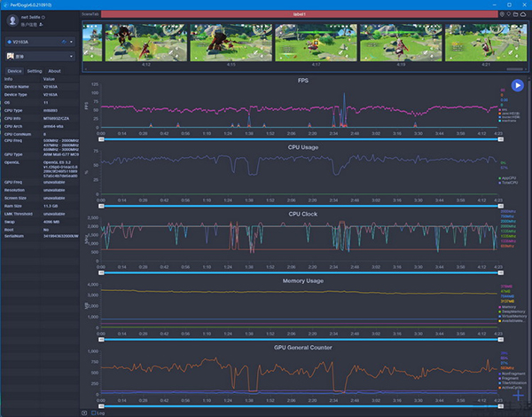Image resolution: width=532 pixels, height=417 pixels.
Task: Toggle the Fragment legend in GPU chart
Action: click(509, 378)
